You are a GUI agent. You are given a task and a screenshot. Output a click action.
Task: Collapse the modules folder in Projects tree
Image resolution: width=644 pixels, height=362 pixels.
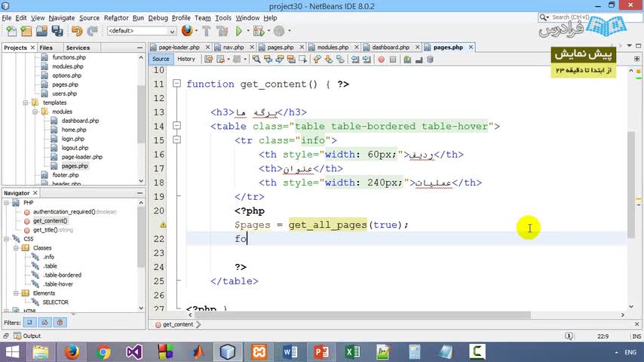pyautogui.click(x=35, y=112)
